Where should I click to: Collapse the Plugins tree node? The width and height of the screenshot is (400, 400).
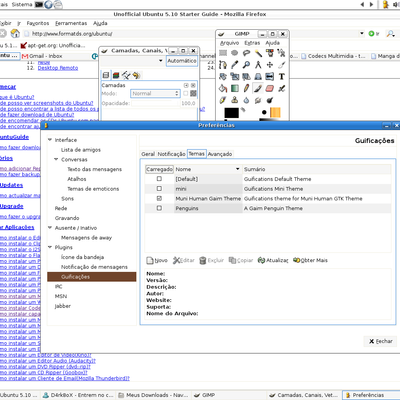pos(50,247)
